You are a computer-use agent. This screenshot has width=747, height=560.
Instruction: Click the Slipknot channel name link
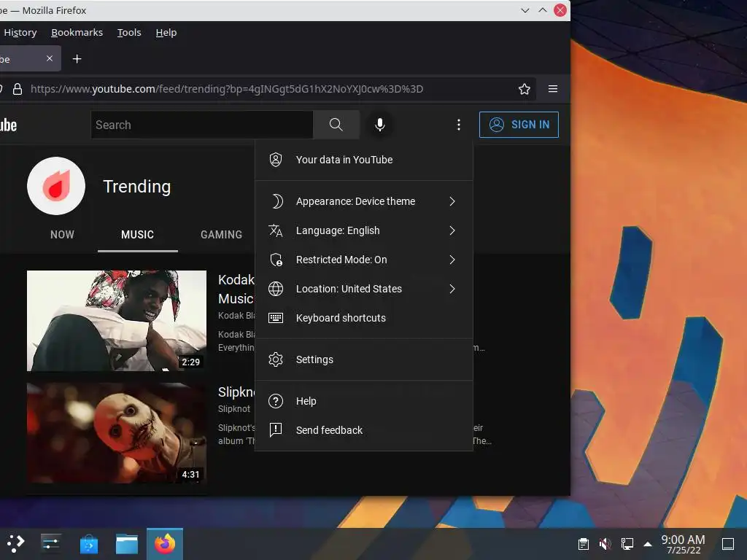(234, 408)
